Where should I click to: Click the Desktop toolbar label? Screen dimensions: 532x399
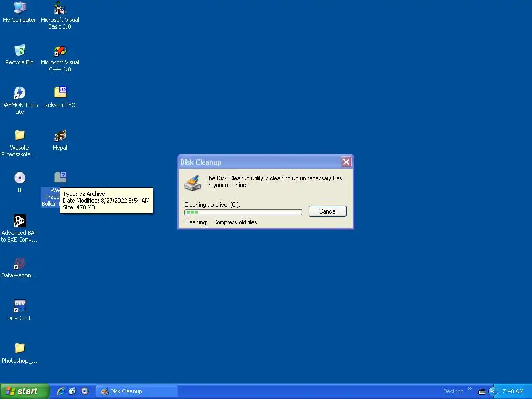[453, 391]
